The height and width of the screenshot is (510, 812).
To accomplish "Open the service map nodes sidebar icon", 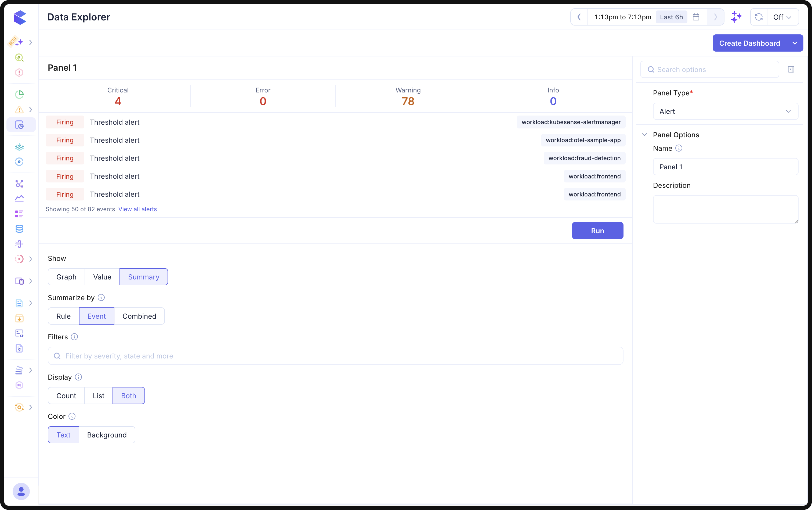I will 19,184.
